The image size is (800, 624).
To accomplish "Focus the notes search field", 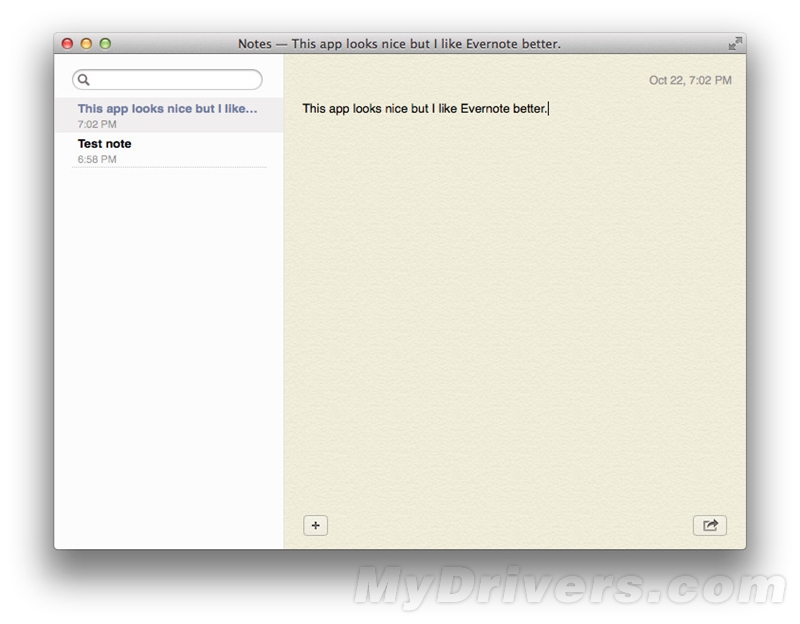I will point(167,80).
